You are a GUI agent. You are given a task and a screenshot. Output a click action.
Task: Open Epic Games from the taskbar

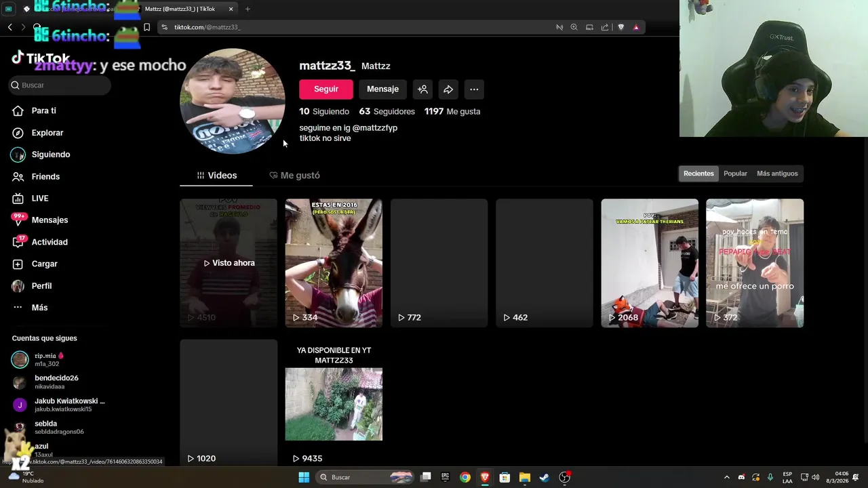(x=445, y=477)
